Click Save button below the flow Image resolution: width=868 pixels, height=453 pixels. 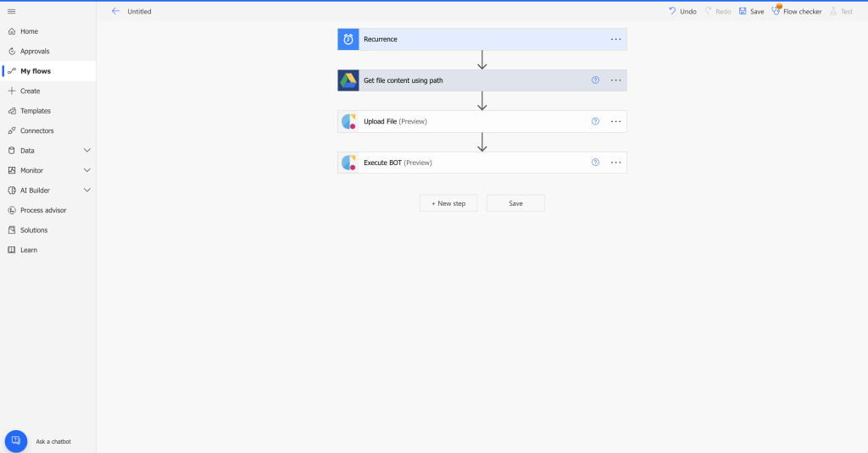tap(515, 203)
